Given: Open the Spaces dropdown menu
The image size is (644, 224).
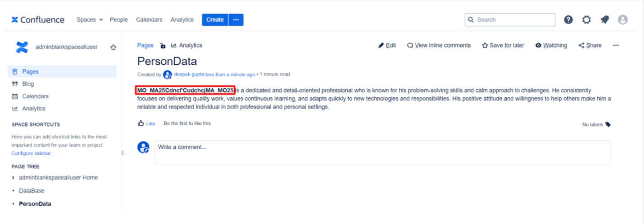Looking at the screenshot, I should (x=90, y=20).
